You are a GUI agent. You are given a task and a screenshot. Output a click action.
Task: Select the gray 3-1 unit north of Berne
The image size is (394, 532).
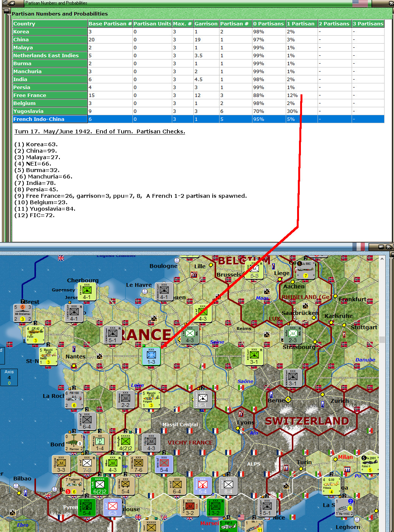click(x=293, y=378)
